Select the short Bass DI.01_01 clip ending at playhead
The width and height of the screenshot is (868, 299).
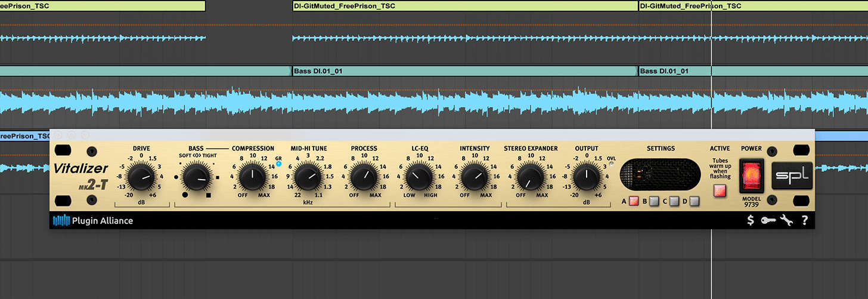[x=675, y=71]
